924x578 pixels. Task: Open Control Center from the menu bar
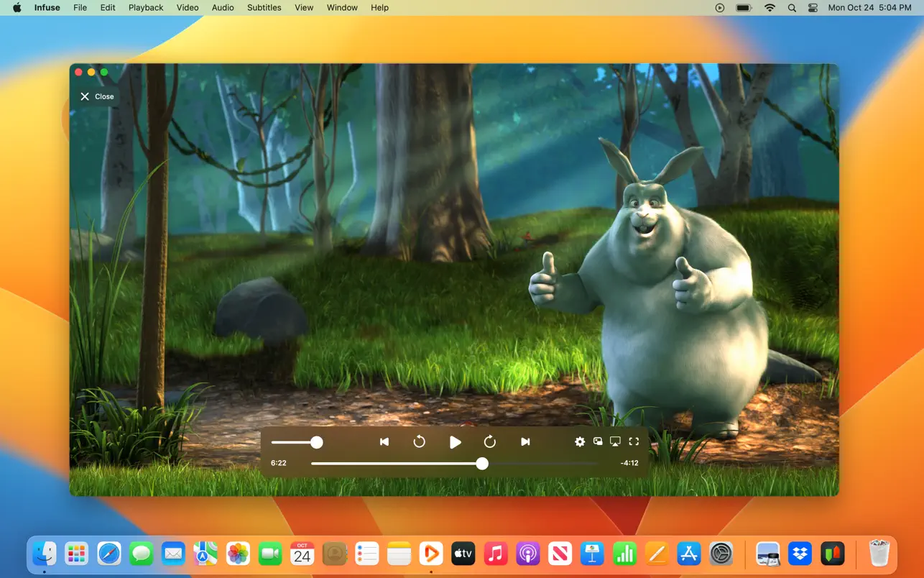pos(813,8)
